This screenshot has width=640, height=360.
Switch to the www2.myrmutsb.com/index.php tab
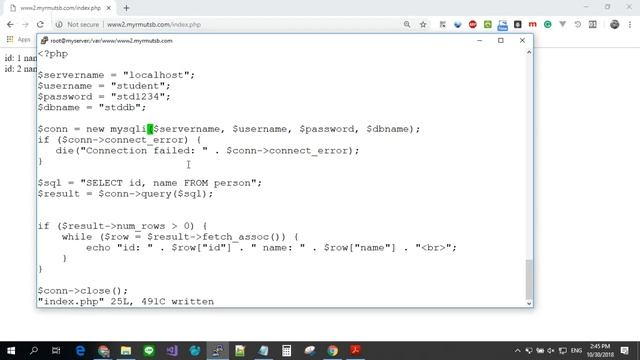60,8
